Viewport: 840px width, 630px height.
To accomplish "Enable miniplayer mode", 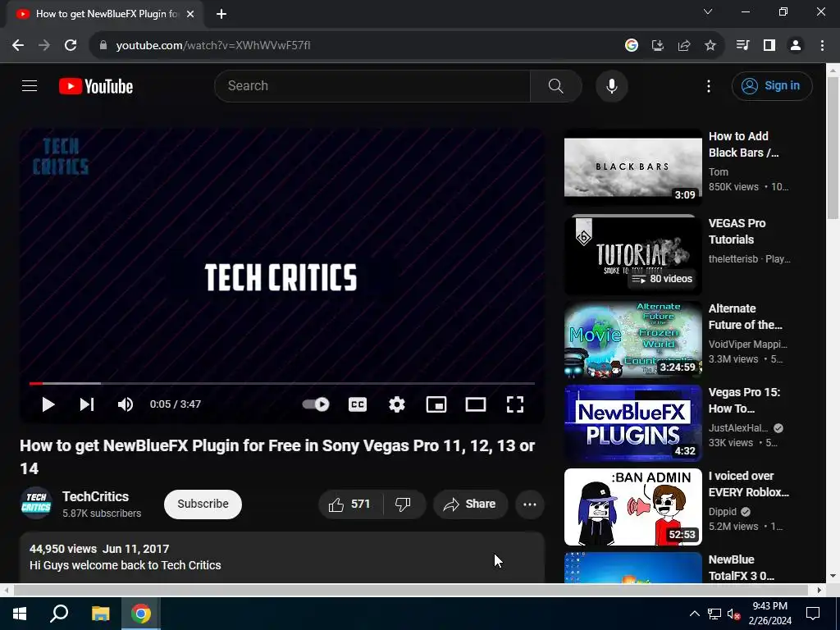I will [436, 404].
